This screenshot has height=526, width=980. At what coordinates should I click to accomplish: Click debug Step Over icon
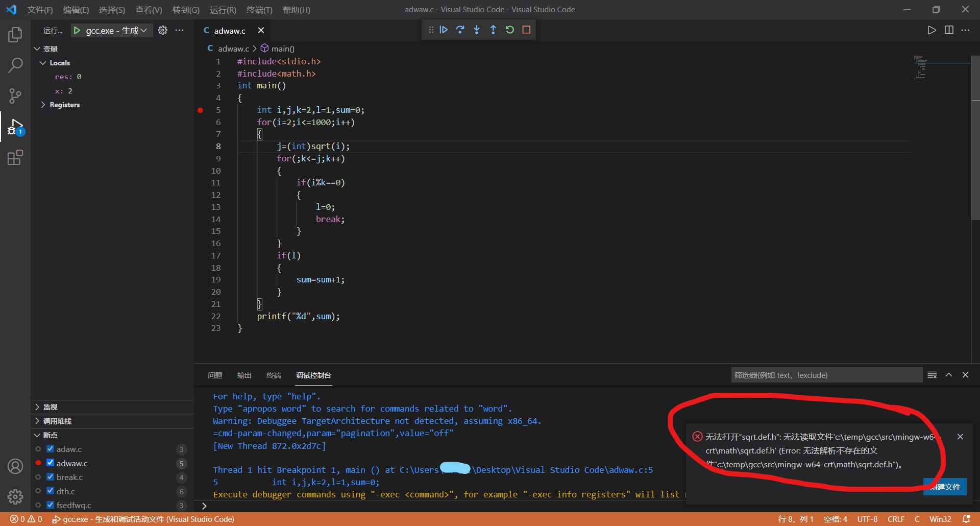click(x=460, y=30)
